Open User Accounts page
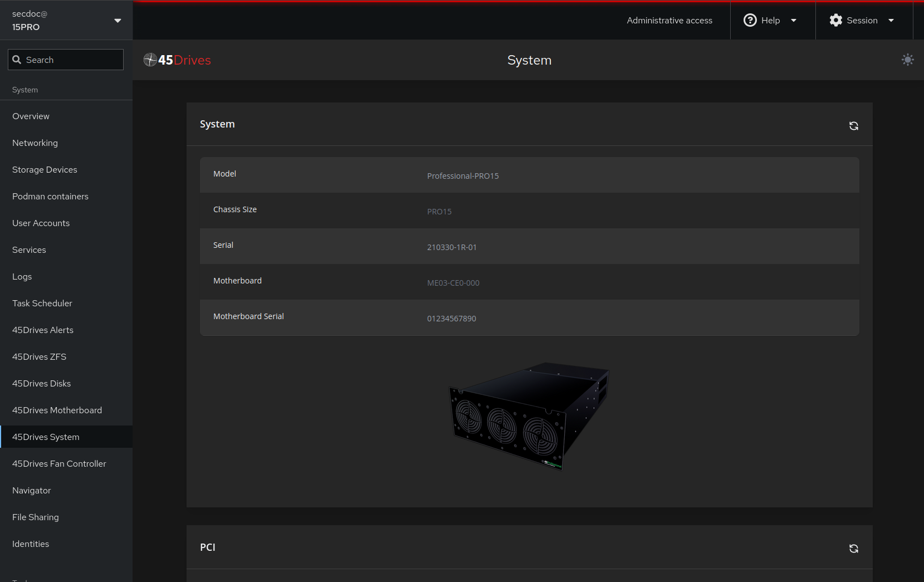 tap(66, 223)
